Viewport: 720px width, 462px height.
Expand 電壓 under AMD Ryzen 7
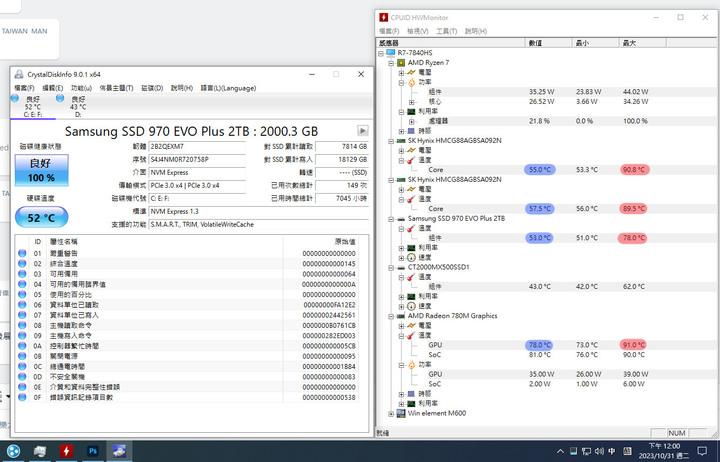[x=401, y=73]
